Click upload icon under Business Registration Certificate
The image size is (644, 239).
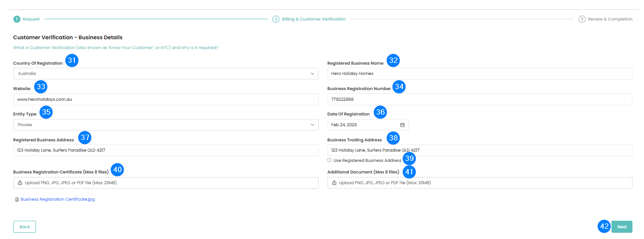[20, 183]
